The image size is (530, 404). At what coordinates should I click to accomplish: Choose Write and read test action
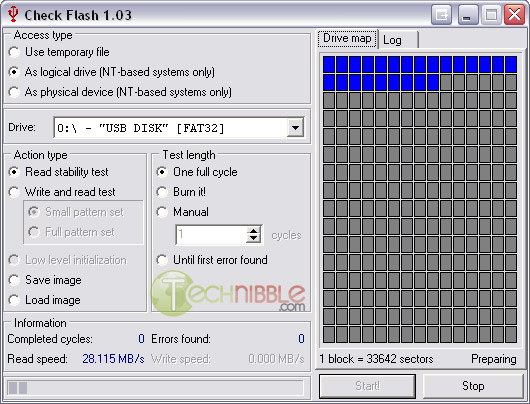pyautogui.click(x=14, y=192)
